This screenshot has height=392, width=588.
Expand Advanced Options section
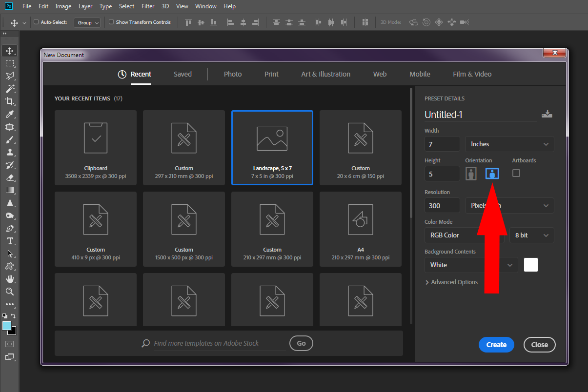[x=451, y=282]
